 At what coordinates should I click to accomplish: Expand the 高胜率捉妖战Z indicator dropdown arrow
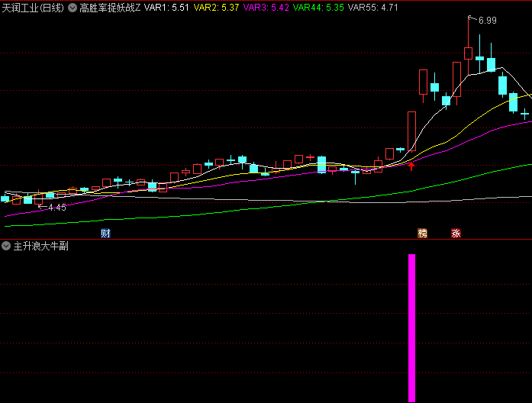(x=73, y=8)
